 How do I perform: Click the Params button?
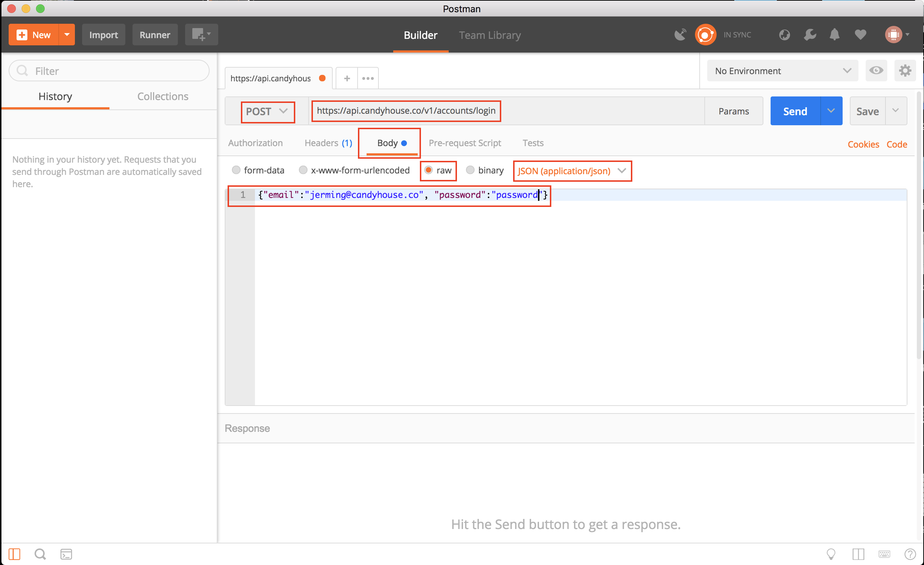[734, 111]
